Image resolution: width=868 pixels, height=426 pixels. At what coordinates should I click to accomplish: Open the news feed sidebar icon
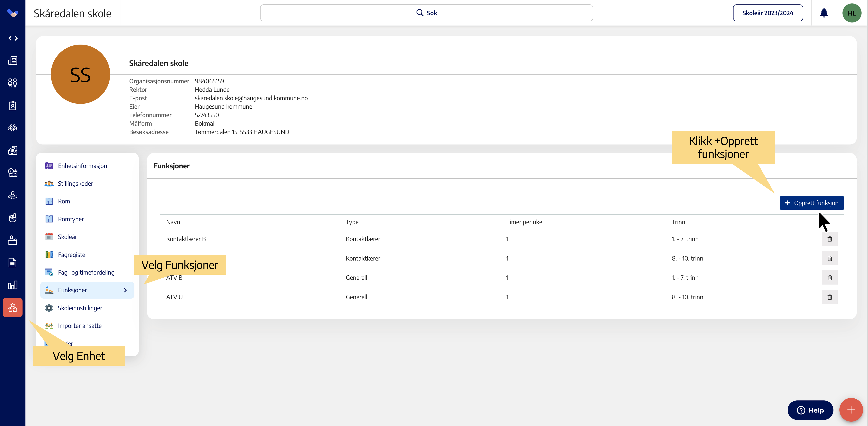[13, 61]
